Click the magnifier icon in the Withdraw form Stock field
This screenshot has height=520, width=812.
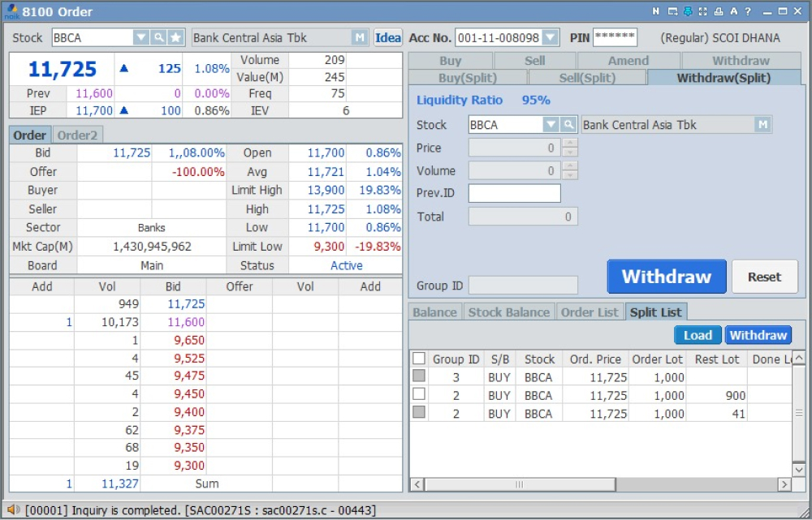click(568, 125)
